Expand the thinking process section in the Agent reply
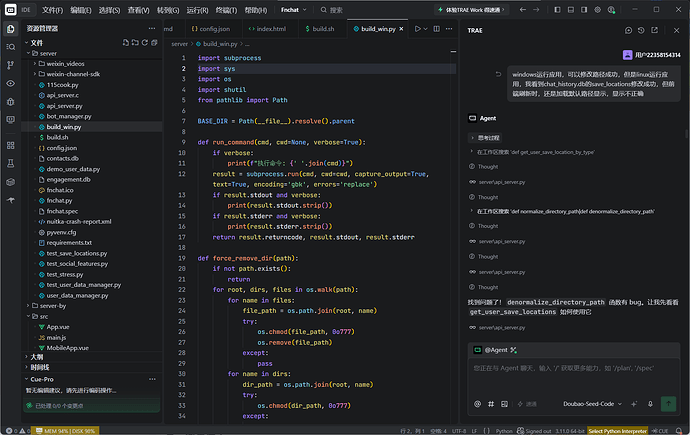Screen dimensions: 690x435 tap(485, 138)
